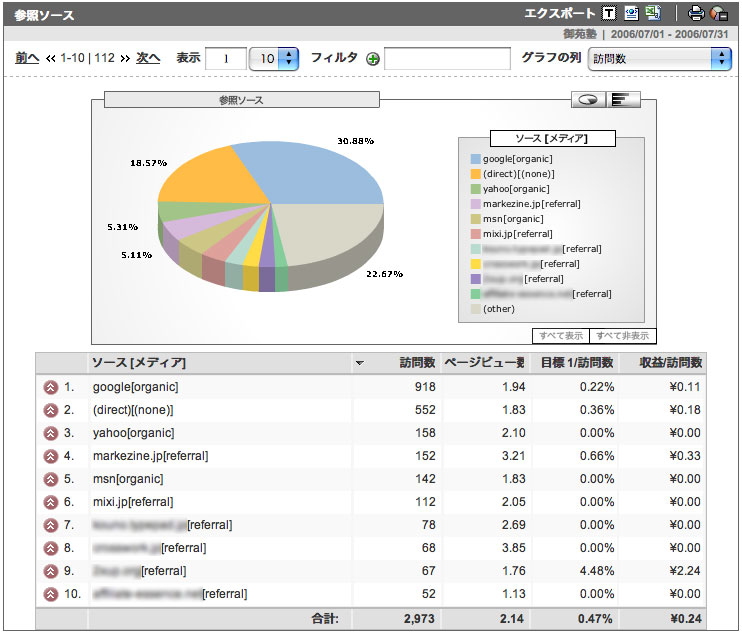
Task: Expand details for markezine.jp[referral] row
Action: click(50, 456)
